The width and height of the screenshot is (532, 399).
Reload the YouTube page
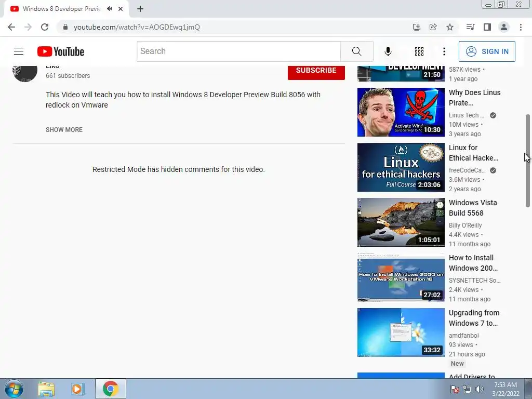(x=45, y=27)
